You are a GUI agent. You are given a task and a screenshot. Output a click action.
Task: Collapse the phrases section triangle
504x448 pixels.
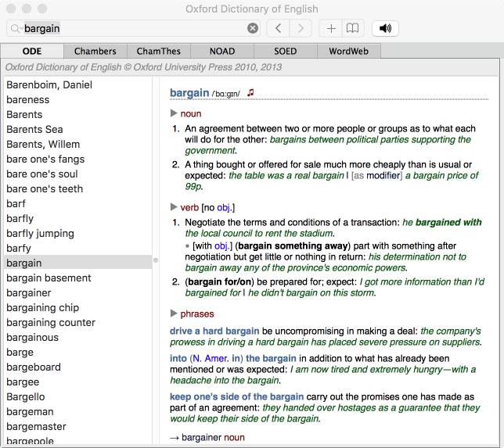[x=174, y=313]
